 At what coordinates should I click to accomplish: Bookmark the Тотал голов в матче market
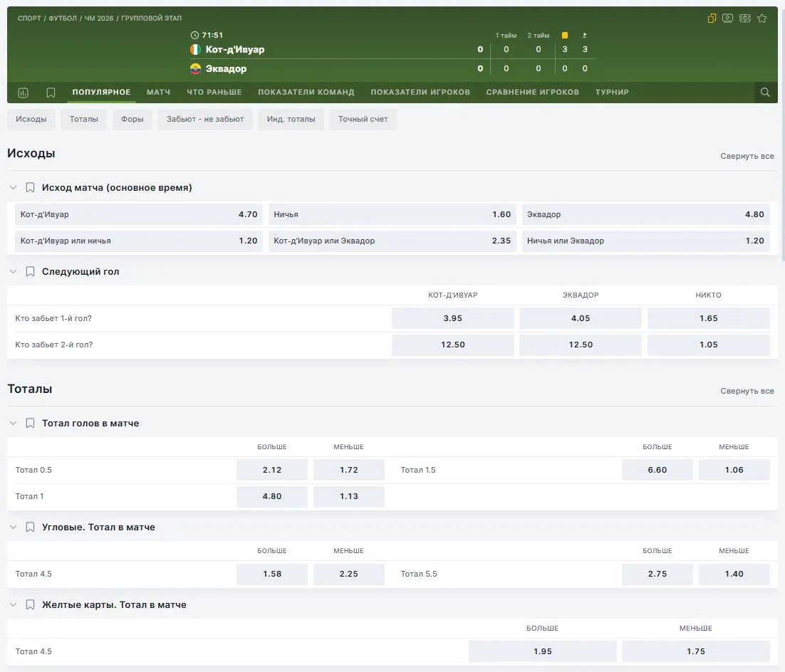(30, 424)
